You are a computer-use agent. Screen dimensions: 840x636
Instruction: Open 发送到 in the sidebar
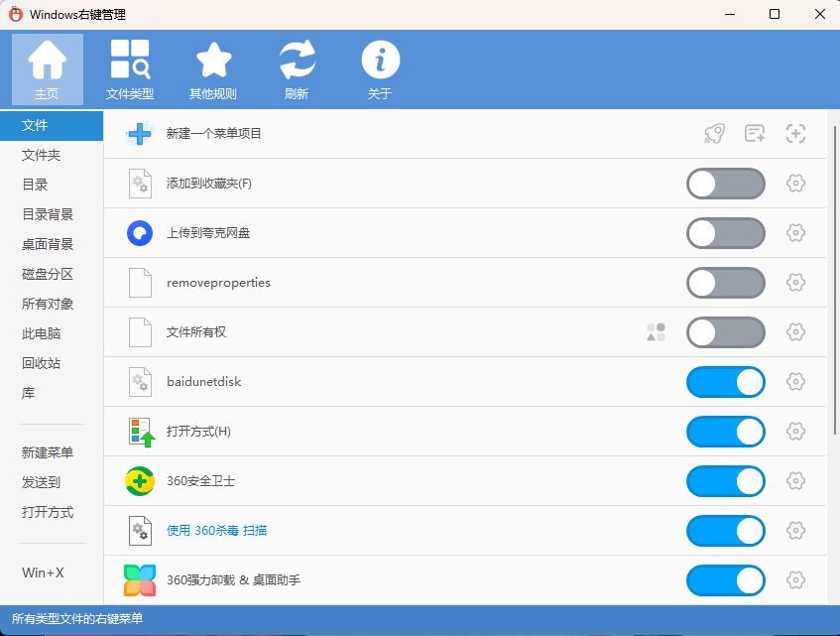tap(52, 482)
